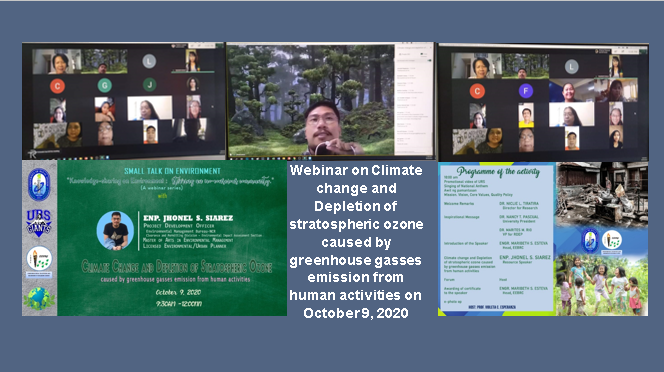664x372 pixels.
Task: Select the dark green J participant avatar
Action: pyautogui.click(x=149, y=85)
